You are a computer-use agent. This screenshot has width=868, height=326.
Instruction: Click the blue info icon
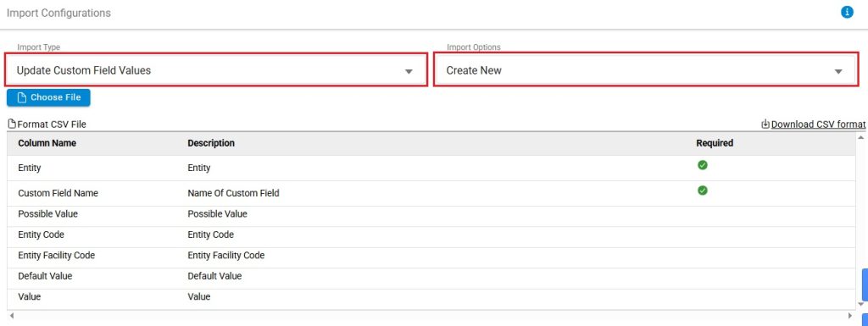coord(847,12)
